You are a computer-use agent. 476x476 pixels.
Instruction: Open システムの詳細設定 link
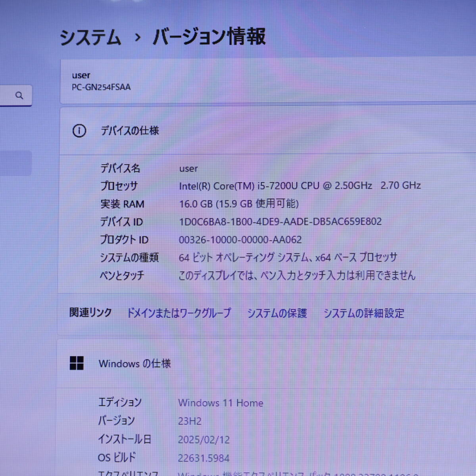tap(364, 313)
